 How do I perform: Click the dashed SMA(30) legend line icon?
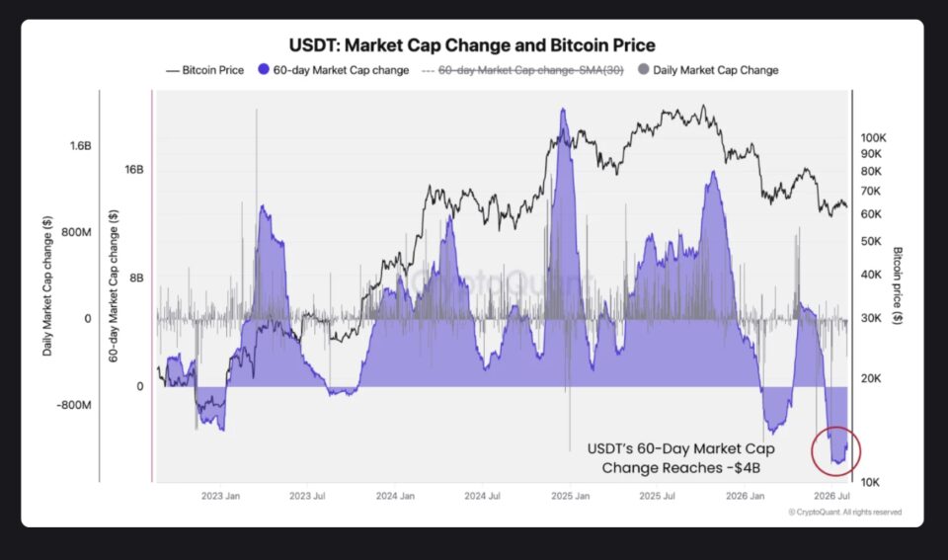point(428,71)
